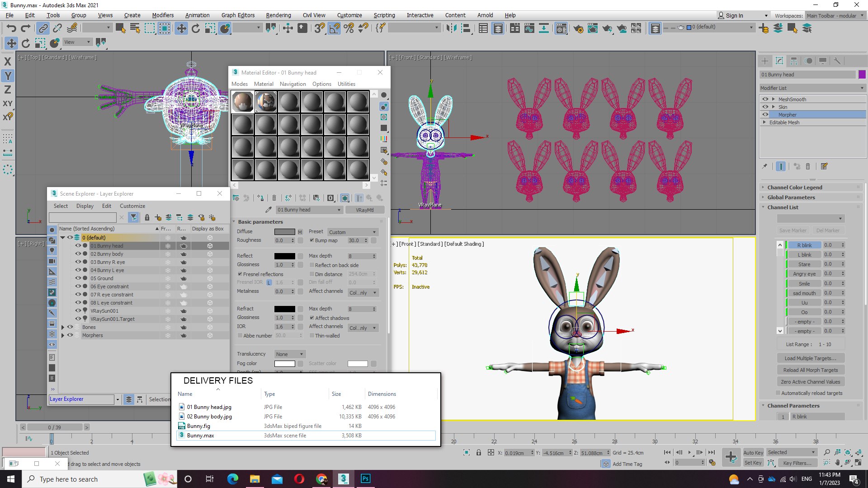
Task: Click the Fog color swatch
Action: [284, 364]
